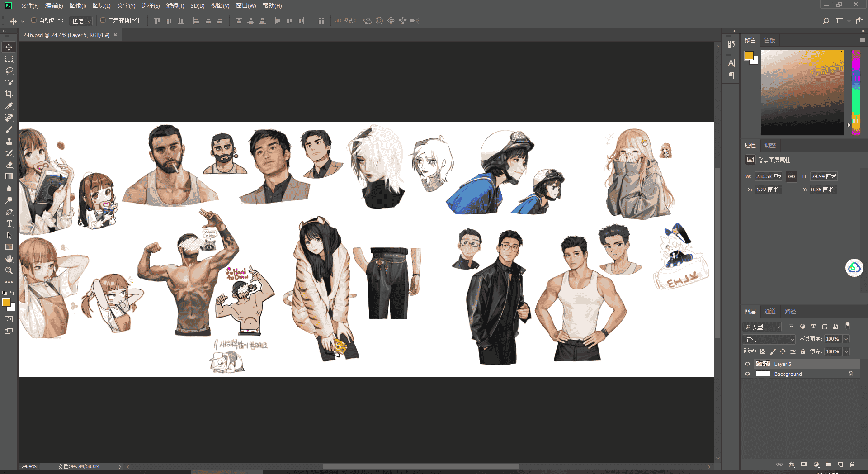
Task: Select the Gradient tool
Action: (9, 176)
